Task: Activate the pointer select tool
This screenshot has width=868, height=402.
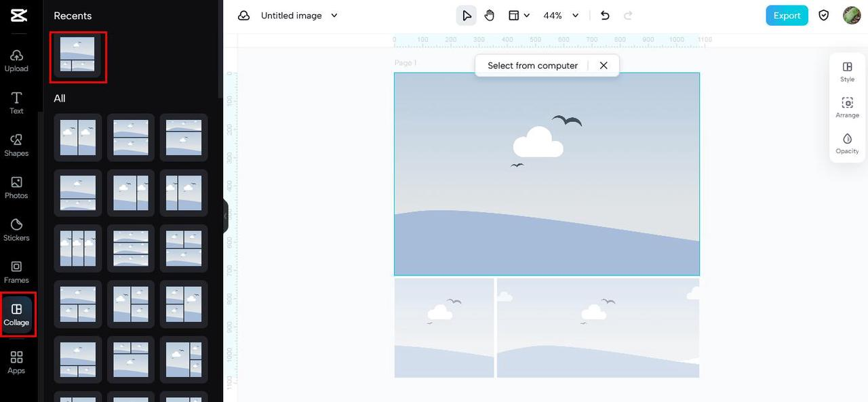Action: point(466,16)
